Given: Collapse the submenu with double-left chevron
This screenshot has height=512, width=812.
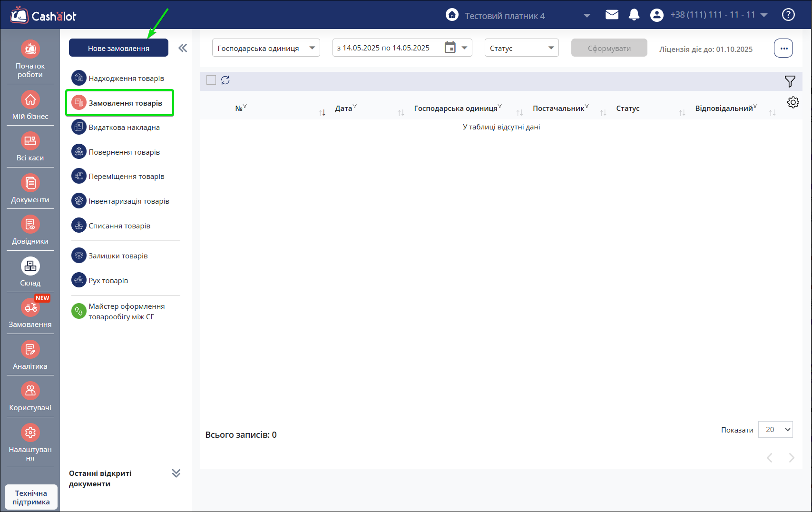Looking at the screenshot, I should click(x=183, y=48).
